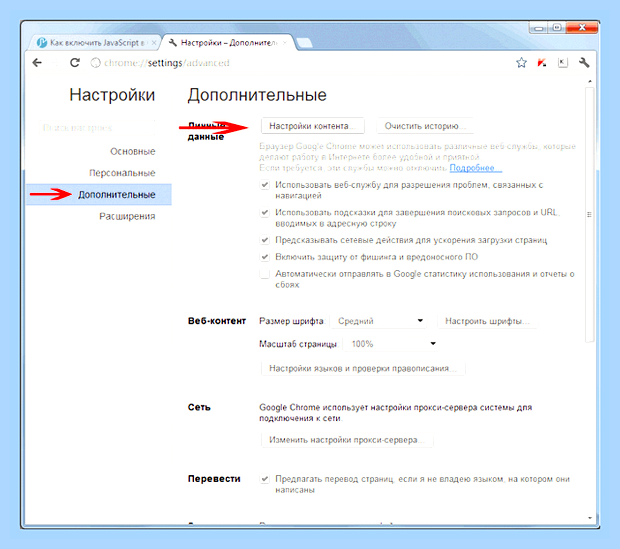The image size is (620, 549).
Task: Click the 'Очистить историю...' button
Action: click(x=425, y=126)
